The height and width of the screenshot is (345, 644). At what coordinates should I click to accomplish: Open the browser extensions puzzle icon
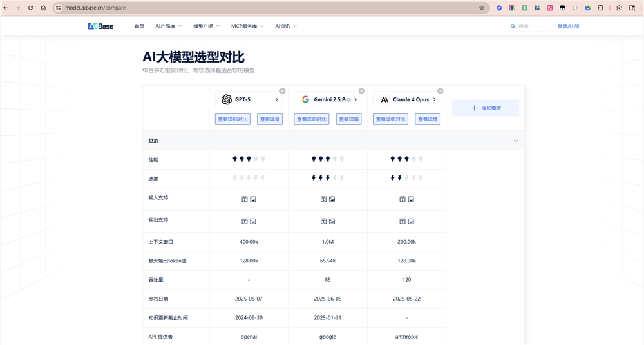pos(600,8)
